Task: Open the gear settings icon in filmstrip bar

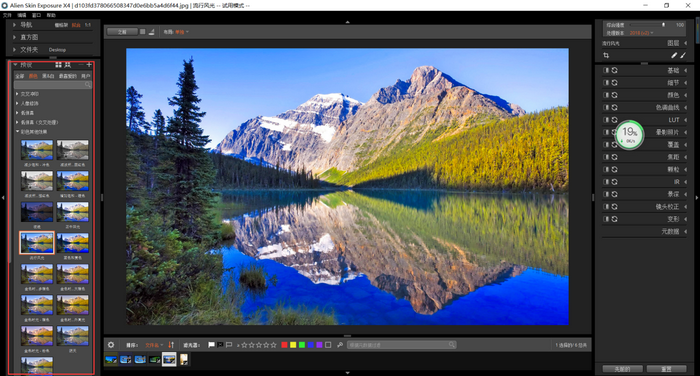Action: tap(111, 345)
